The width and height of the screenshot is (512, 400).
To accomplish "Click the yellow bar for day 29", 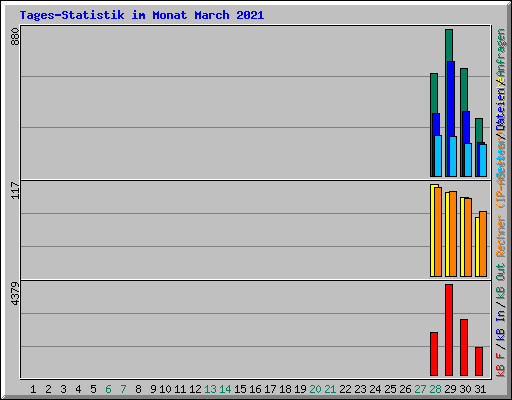I will click(x=447, y=234).
